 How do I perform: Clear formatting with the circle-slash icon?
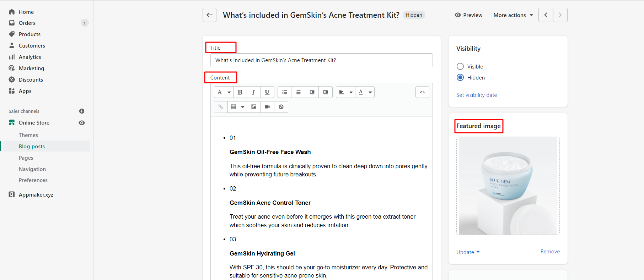pyautogui.click(x=281, y=107)
